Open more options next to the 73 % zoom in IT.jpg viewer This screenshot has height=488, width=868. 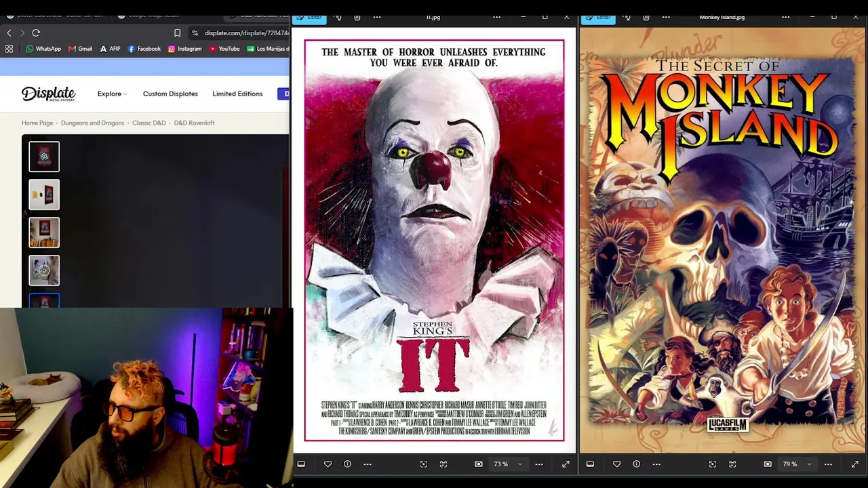click(539, 464)
